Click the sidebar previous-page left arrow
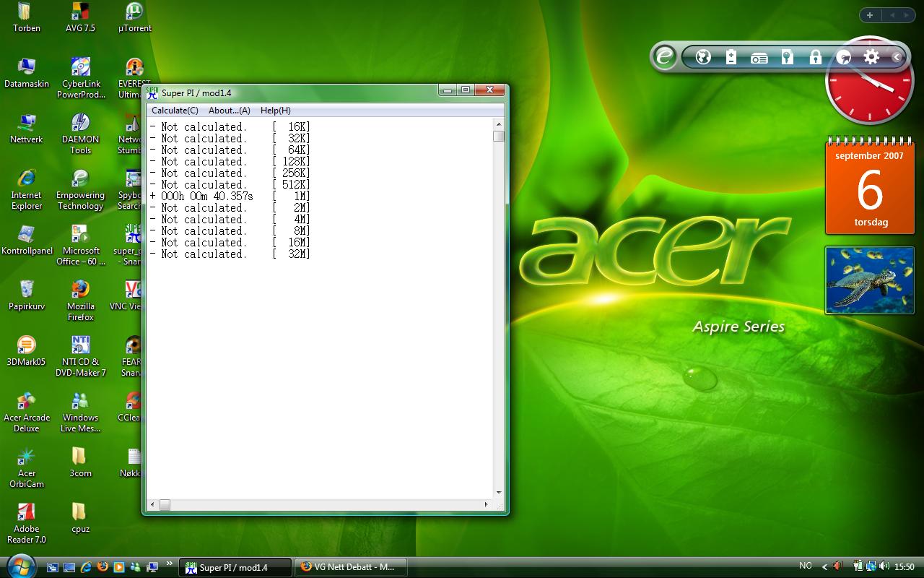The height and width of the screenshot is (578, 924). 892,15
